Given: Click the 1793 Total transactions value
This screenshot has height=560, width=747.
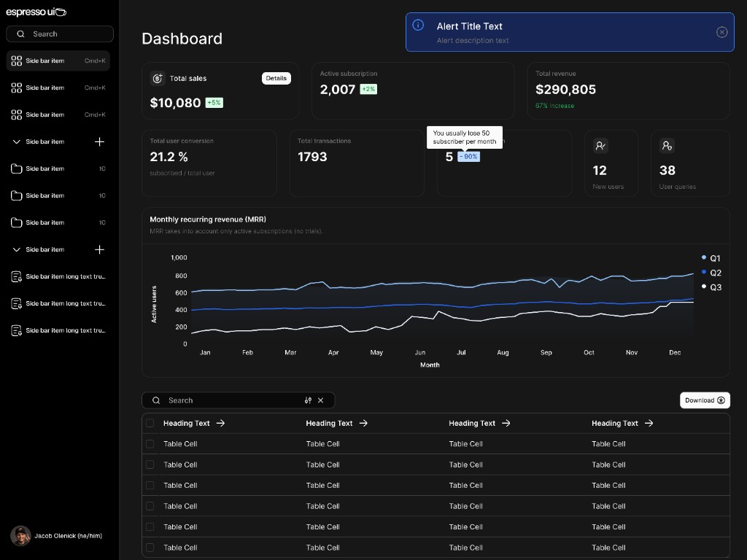Looking at the screenshot, I should [x=312, y=157].
